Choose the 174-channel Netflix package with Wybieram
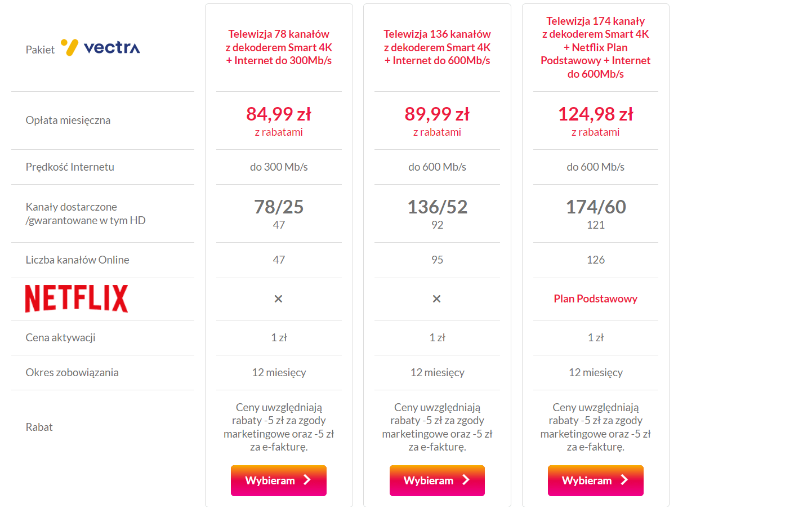Image resolution: width=812 pixels, height=508 pixels. 596,480
